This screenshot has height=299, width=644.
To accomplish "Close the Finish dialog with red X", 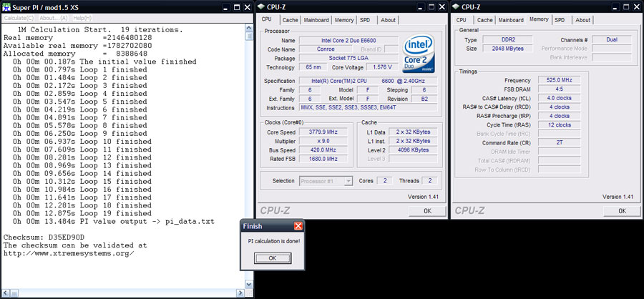I will [298, 226].
